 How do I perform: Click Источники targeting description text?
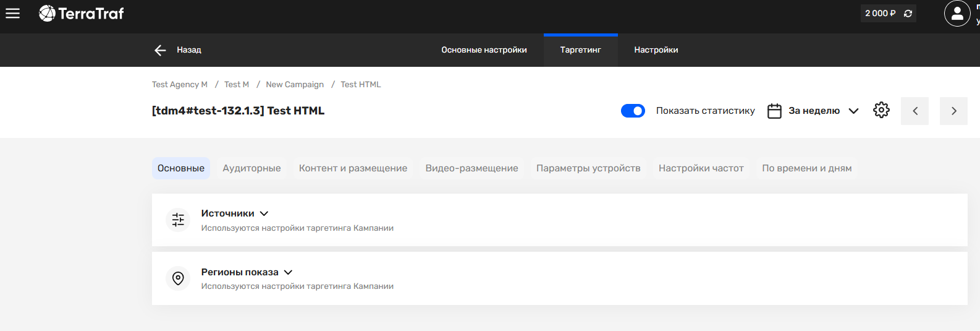[297, 228]
